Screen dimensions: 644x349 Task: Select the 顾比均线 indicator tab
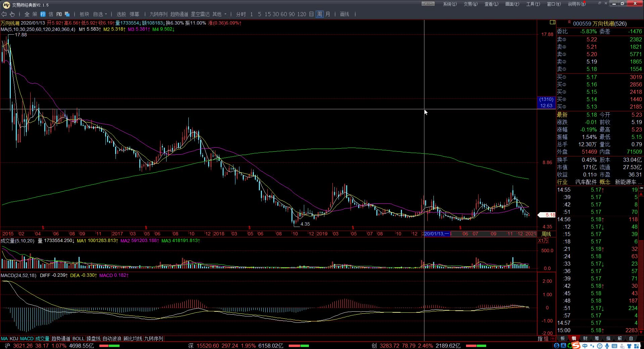click(x=133, y=339)
